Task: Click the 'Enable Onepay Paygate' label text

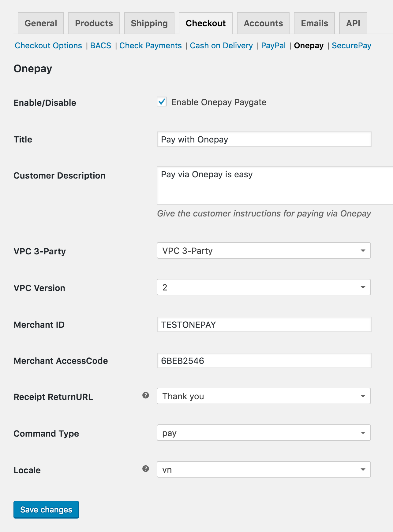Action: point(219,102)
